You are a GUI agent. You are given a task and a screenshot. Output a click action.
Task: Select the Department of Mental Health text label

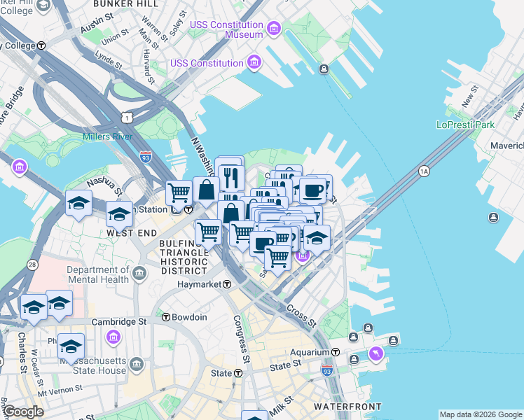point(98,274)
